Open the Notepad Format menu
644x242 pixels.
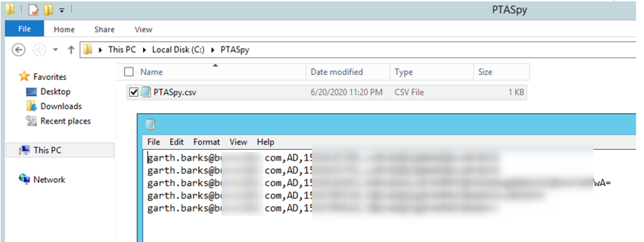click(x=206, y=142)
